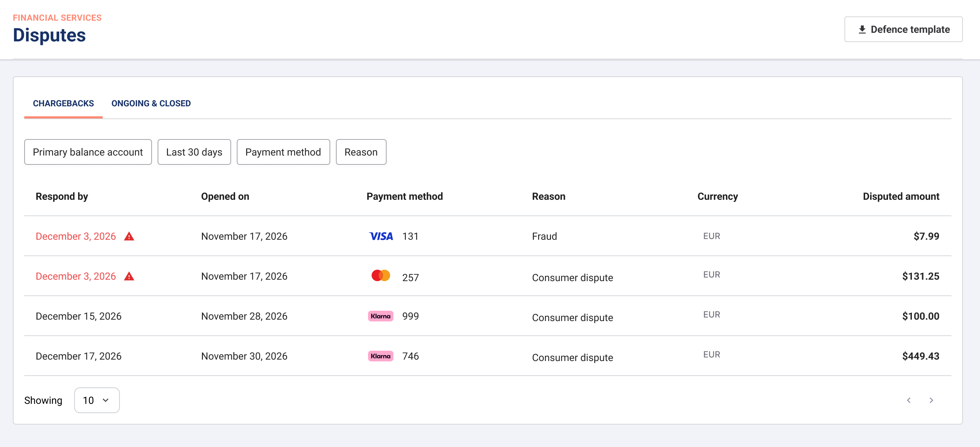Open the Payment method filter
The image size is (980, 447).
pyautogui.click(x=283, y=152)
